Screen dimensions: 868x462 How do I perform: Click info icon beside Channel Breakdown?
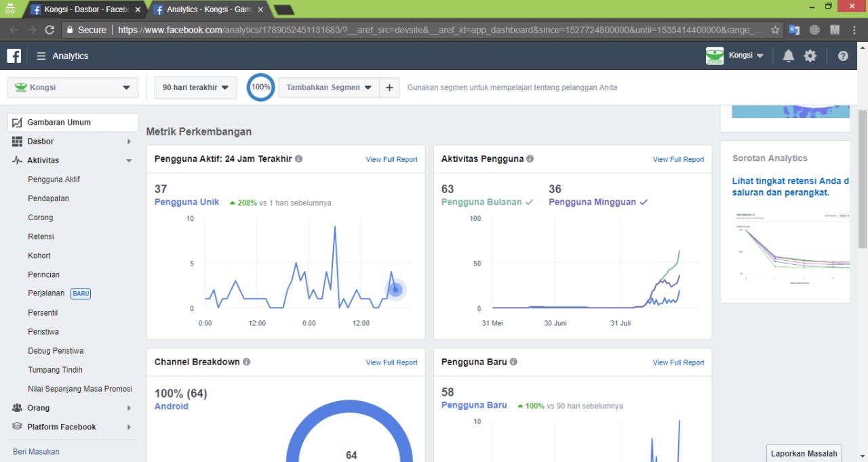[247, 362]
